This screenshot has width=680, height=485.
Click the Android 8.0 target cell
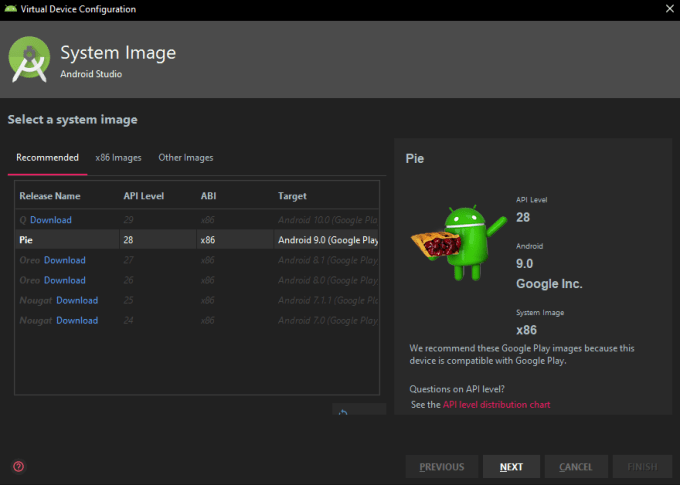coord(327,280)
